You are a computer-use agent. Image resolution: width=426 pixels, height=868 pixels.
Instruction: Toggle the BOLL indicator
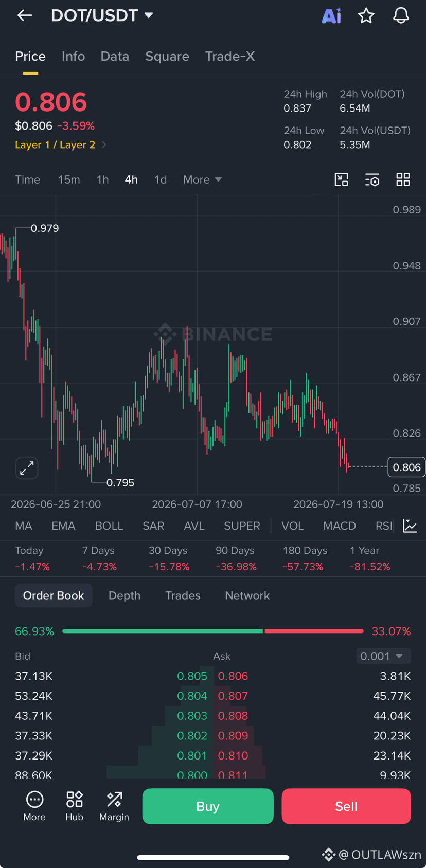109,526
